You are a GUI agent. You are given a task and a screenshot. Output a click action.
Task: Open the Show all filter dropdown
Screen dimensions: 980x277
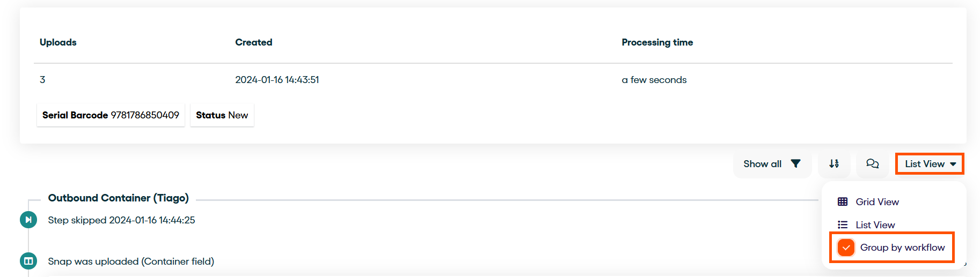[x=772, y=164]
